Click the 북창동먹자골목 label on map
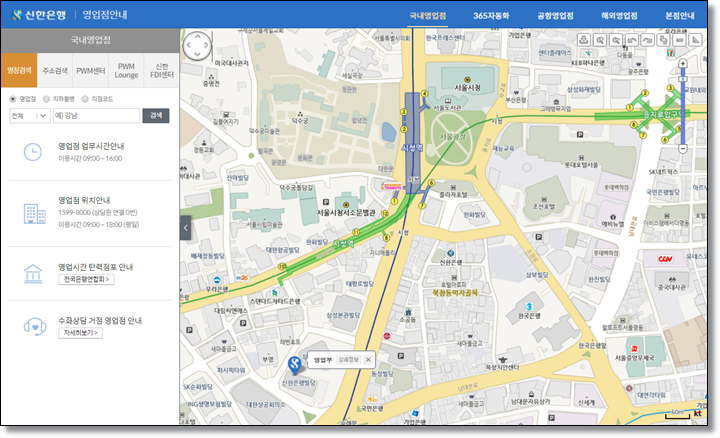The image size is (720, 438). [x=455, y=292]
